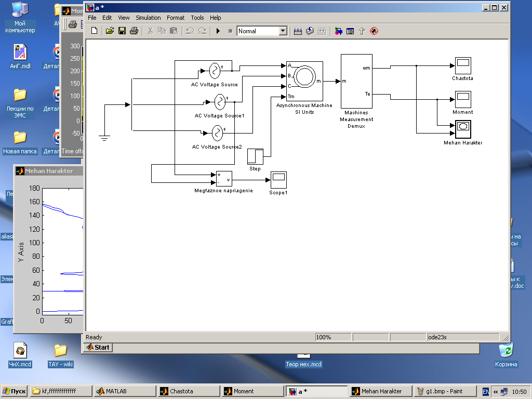Paste from the clipboard icon
Screen dimensions: 532x399
coord(174,31)
